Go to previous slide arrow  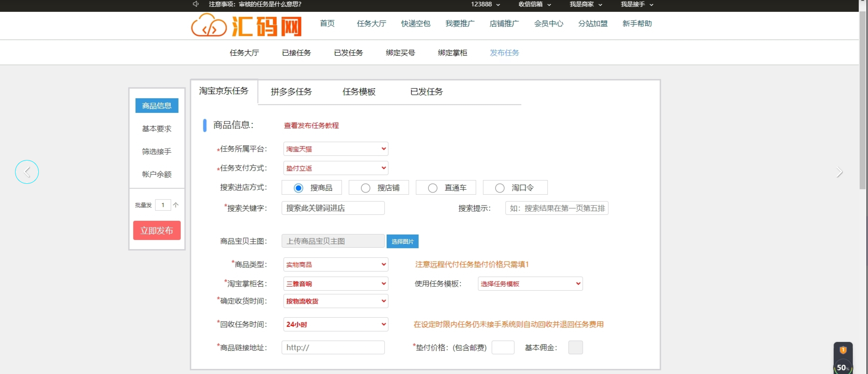coord(27,172)
